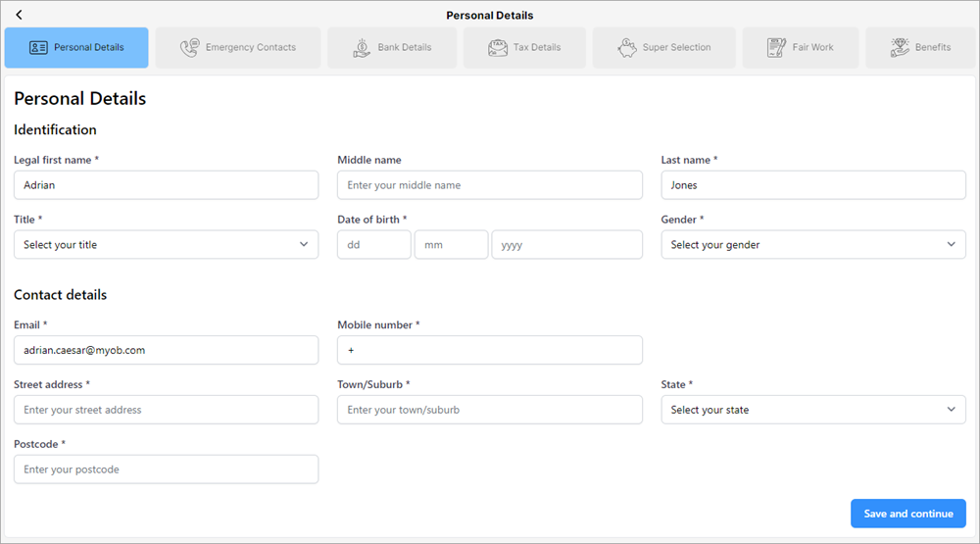Image resolution: width=980 pixels, height=544 pixels.
Task: Click the day (dd) date of birth field
Action: [x=373, y=245]
